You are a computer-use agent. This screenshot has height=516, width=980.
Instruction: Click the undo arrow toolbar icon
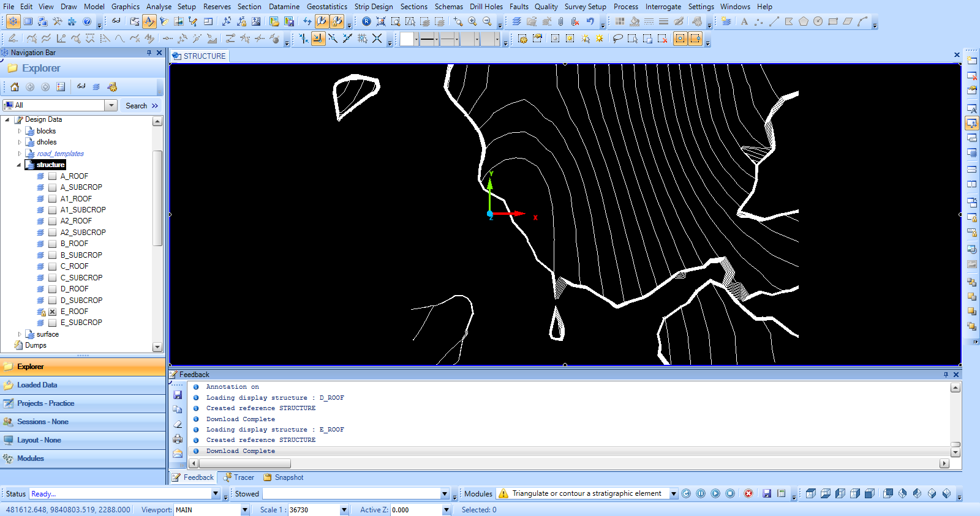pyautogui.click(x=590, y=21)
